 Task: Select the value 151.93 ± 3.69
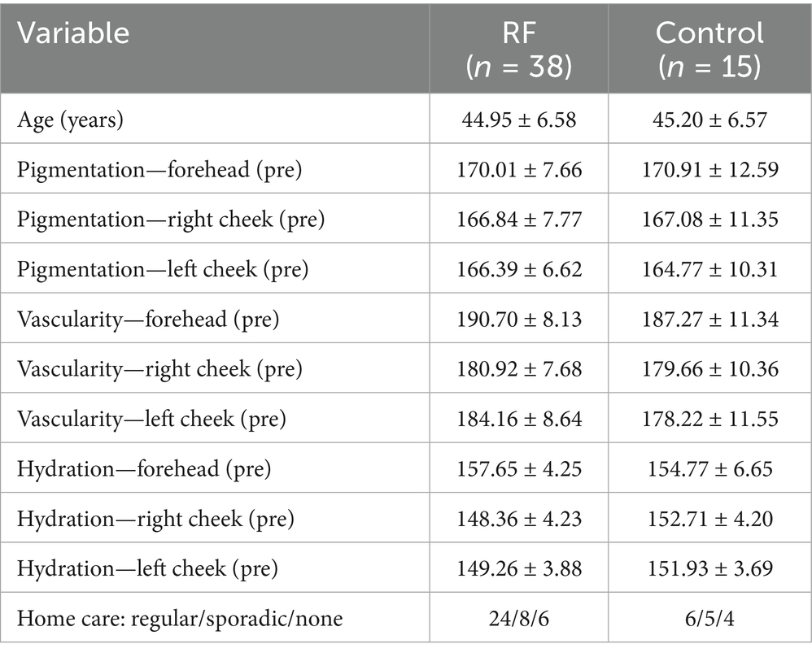(709, 568)
